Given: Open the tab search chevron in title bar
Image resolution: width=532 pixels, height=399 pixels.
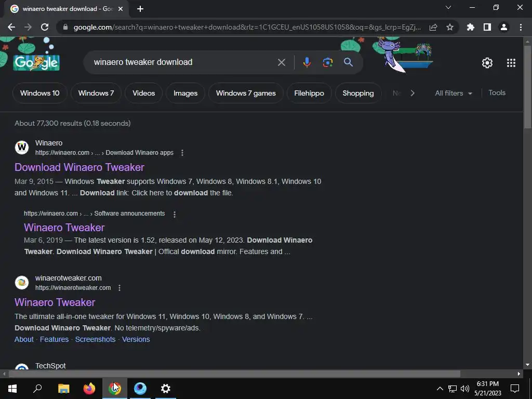Looking at the screenshot, I should click(448, 7).
